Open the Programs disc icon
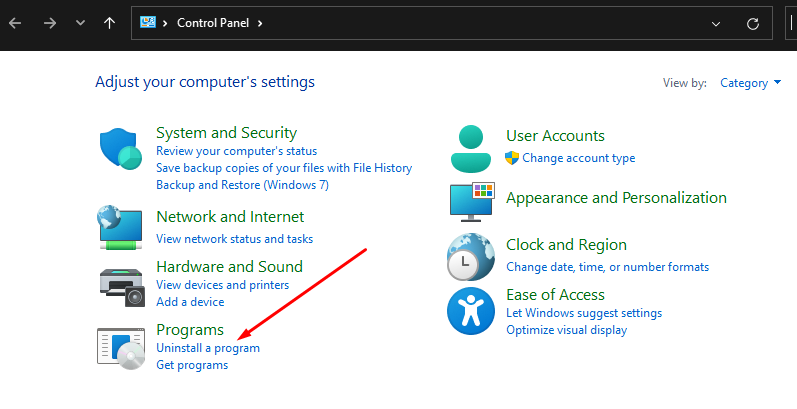The image size is (797, 409). pyautogui.click(x=121, y=348)
